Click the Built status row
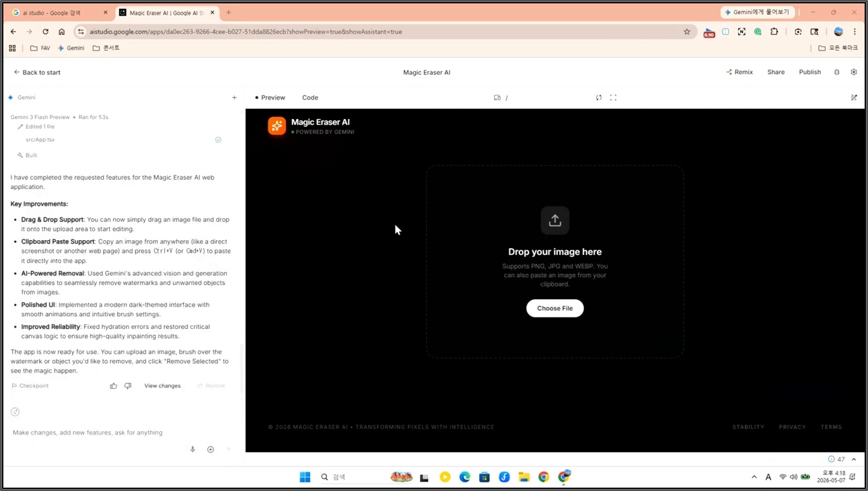This screenshot has width=868, height=491. tap(28, 155)
